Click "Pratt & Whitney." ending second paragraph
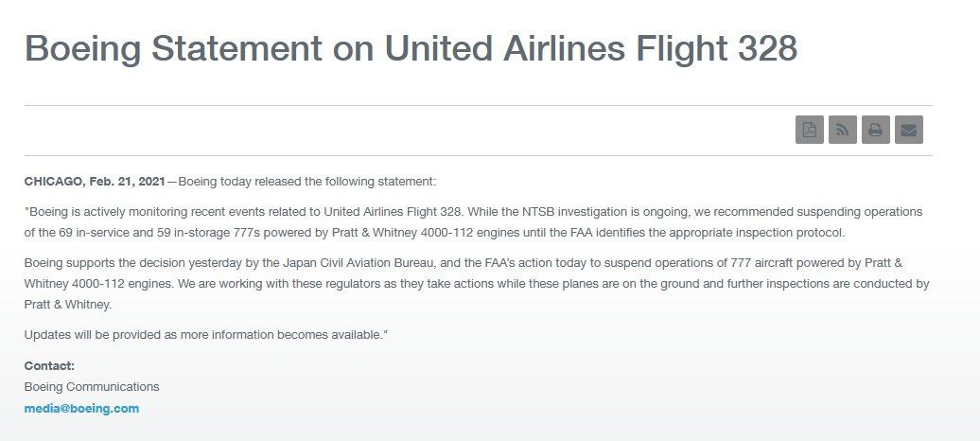980x441 pixels. click(67, 305)
